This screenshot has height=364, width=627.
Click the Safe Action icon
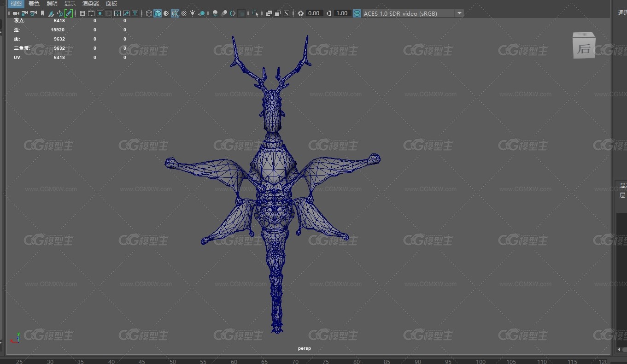click(126, 13)
